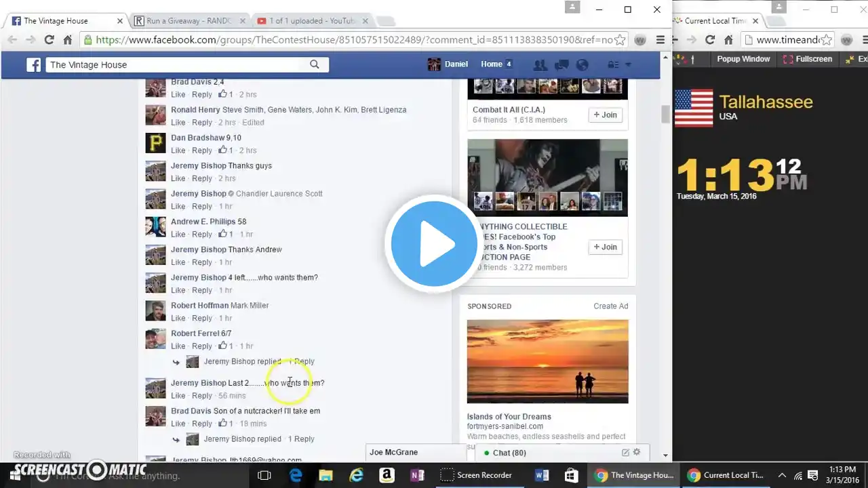This screenshot has height=488, width=868.
Task: Open File Explorer from taskbar
Action: pos(326,475)
